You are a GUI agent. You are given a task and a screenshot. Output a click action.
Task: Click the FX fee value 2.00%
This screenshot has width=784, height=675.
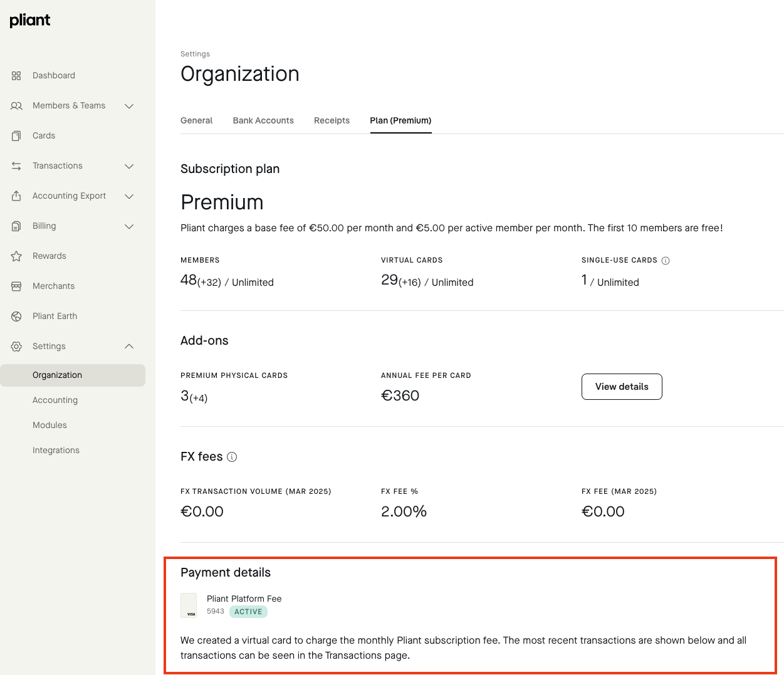[404, 511]
